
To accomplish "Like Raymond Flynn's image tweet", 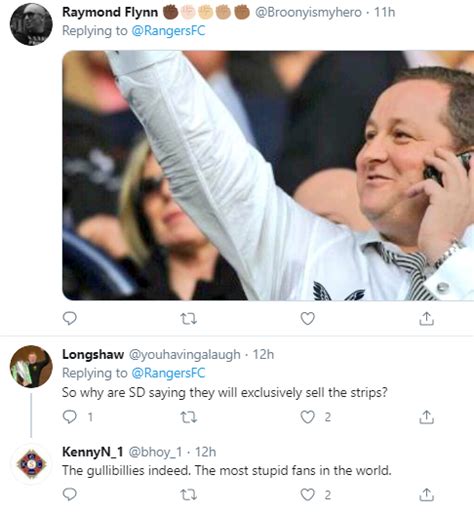I will pyautogui.click(x=307, y=318).
